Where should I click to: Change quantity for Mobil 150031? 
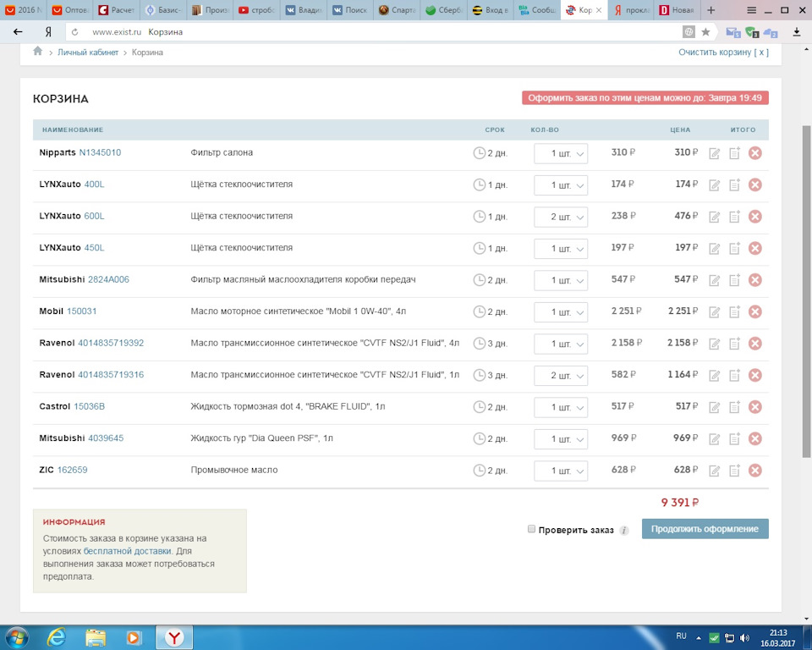click(561, 312)
